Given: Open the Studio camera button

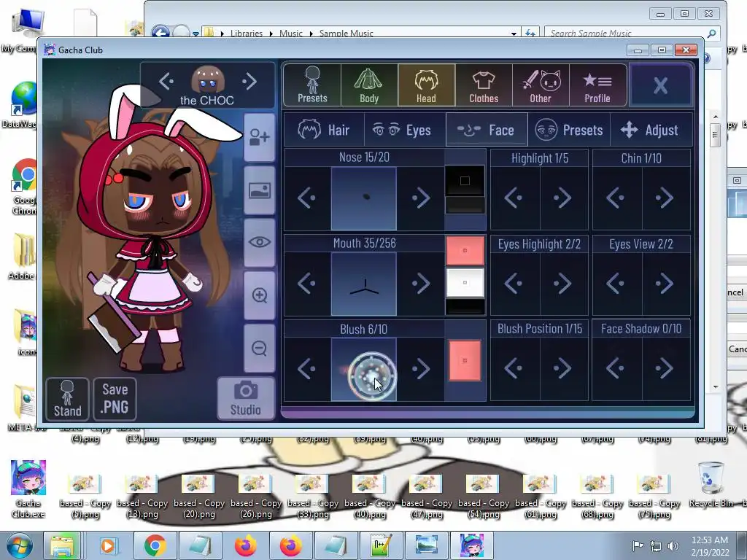Looking at the screenshot, I should click(246, 399).
